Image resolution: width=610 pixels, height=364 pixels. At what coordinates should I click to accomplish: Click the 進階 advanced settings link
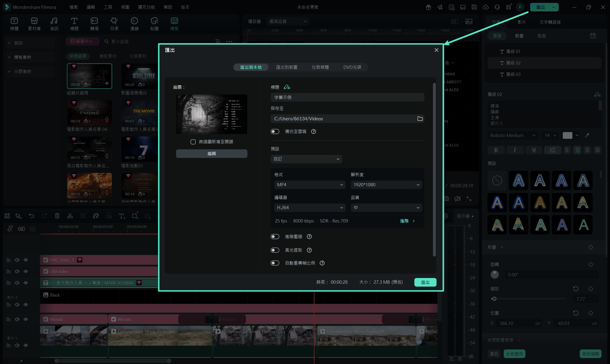(x=407, y=221)
